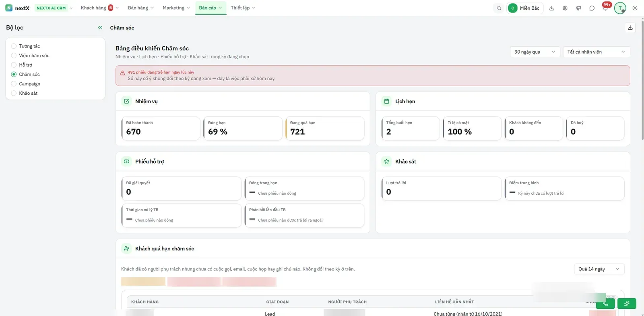Open the chat bubble icon
This screenshot has height=316, width=644.
click(x=592, y=8)
